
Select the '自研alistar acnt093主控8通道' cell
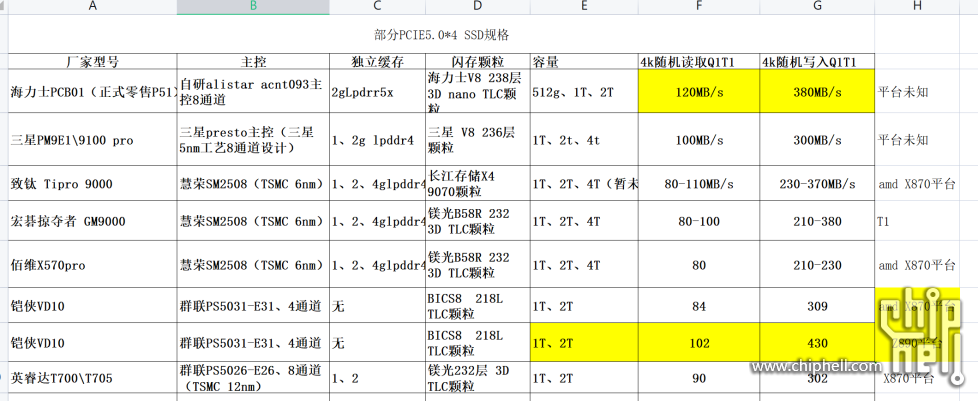[253, 91]
